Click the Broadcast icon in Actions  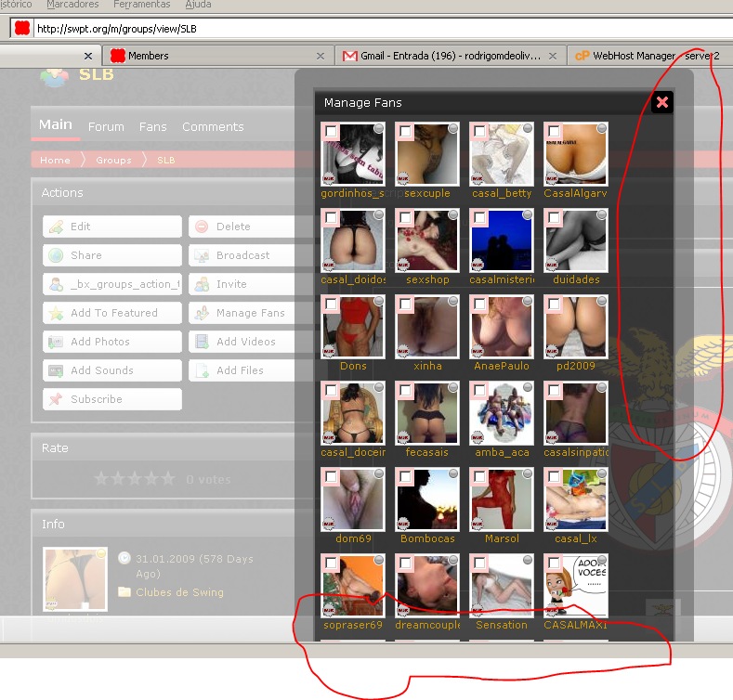point(202,255)
